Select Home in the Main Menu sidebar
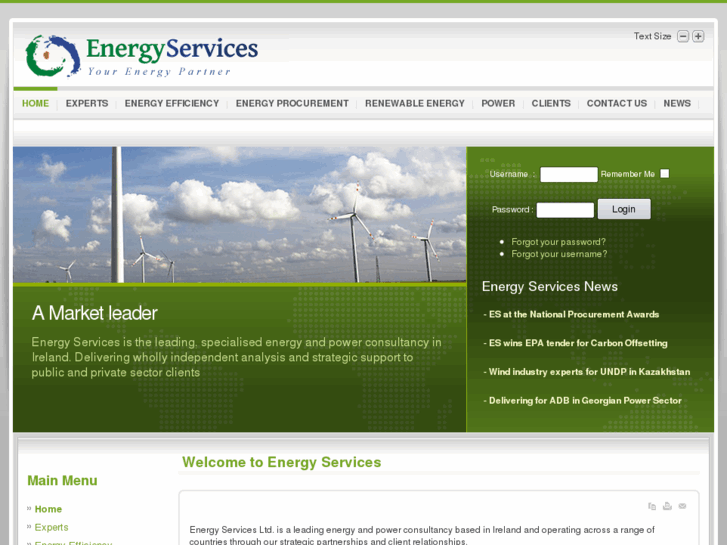 coord(48,509)
